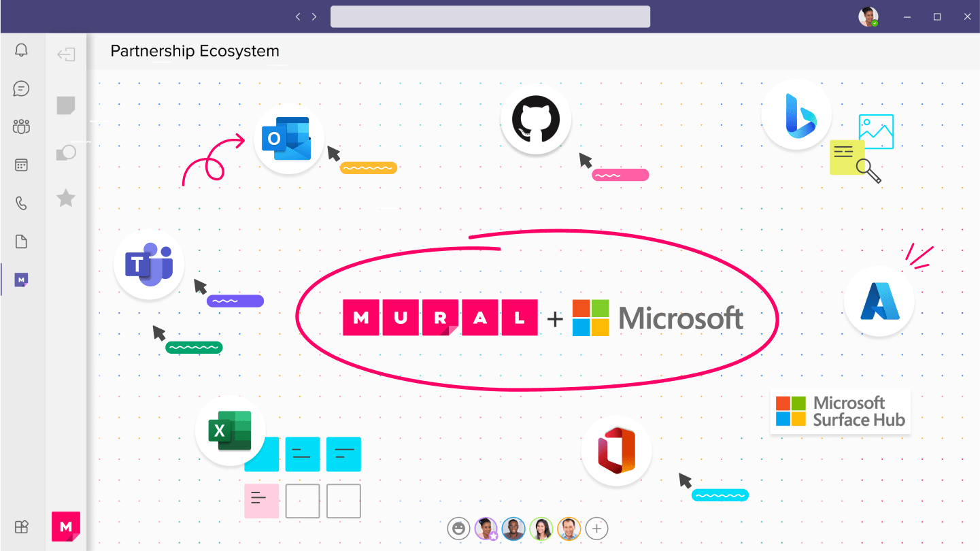Open the Teams channels icon in the sidebar
Viewport: 980px width, 551px height.
[x=21, y=127]
